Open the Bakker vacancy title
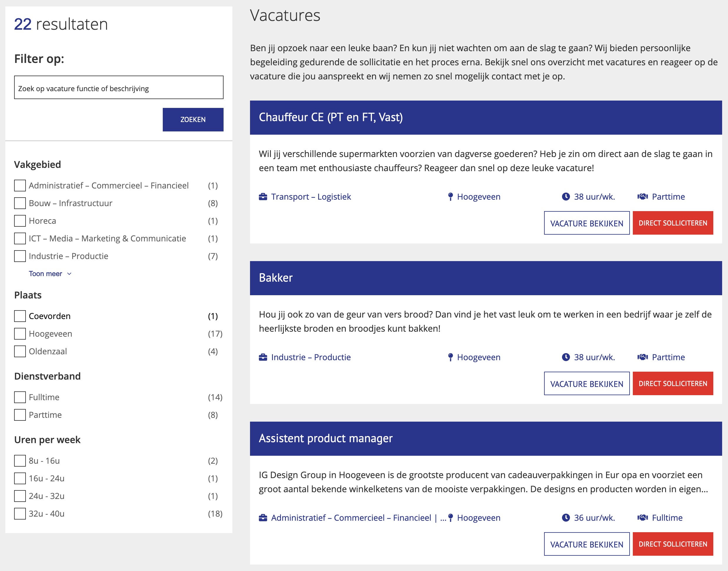728x571 pixels. click(276, 278)
